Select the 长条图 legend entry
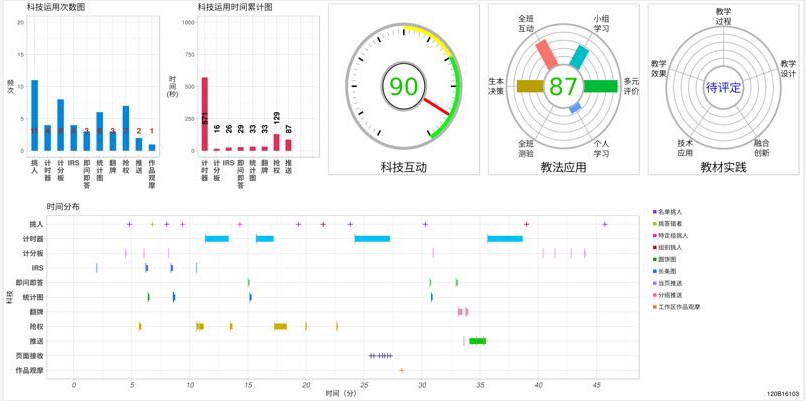 (x=677, y=271)
